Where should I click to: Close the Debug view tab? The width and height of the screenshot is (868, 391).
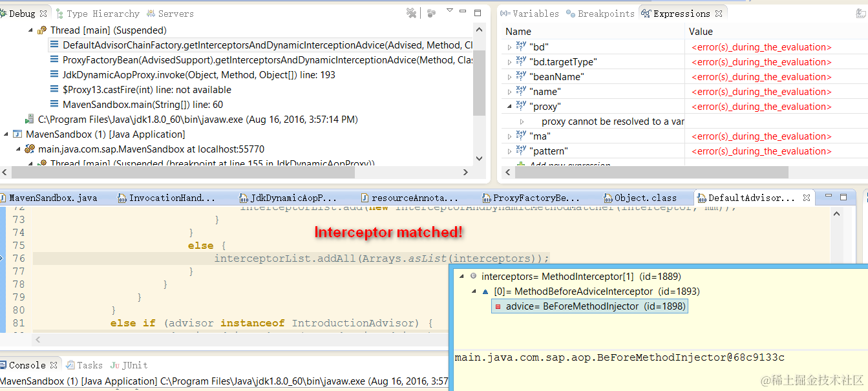point(43,14)
